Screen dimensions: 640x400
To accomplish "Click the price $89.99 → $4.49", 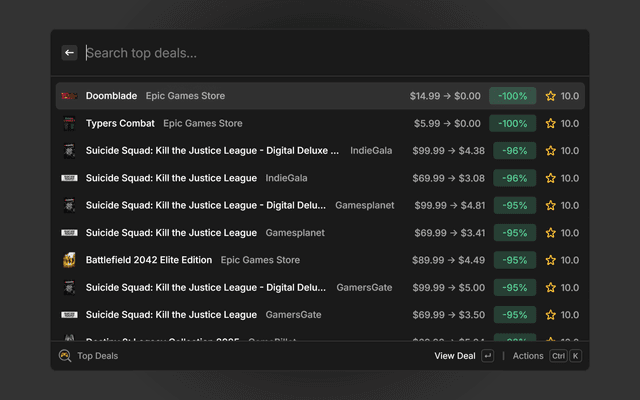I will pos(449,260).
